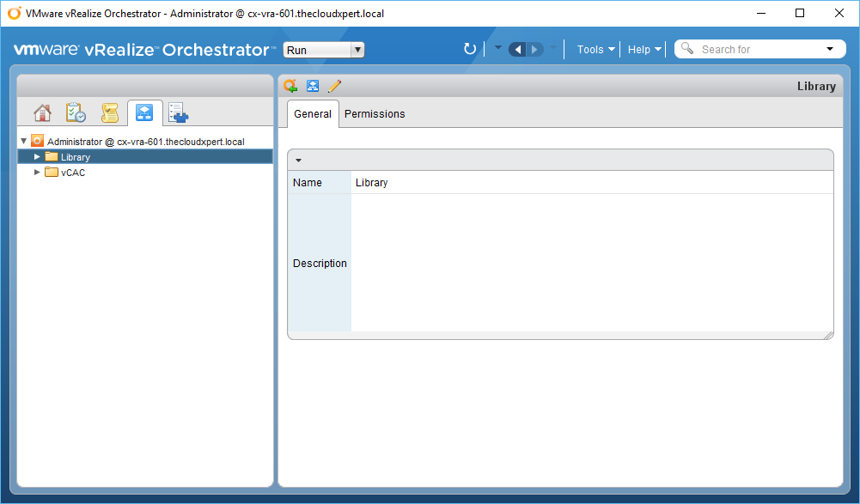Open the Home tab icon
Viewport: 860px width, 504px height.
tap(42, 113)
